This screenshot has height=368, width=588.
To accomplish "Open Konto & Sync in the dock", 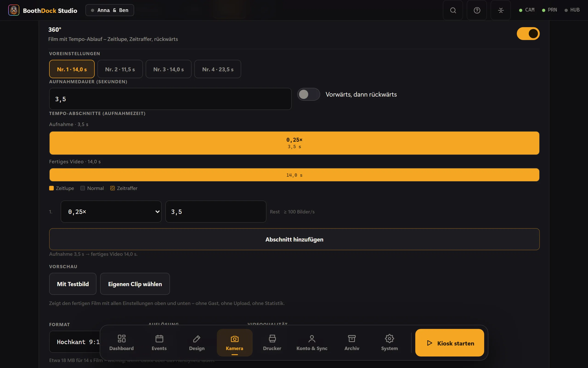I will [x=312, y=343].
